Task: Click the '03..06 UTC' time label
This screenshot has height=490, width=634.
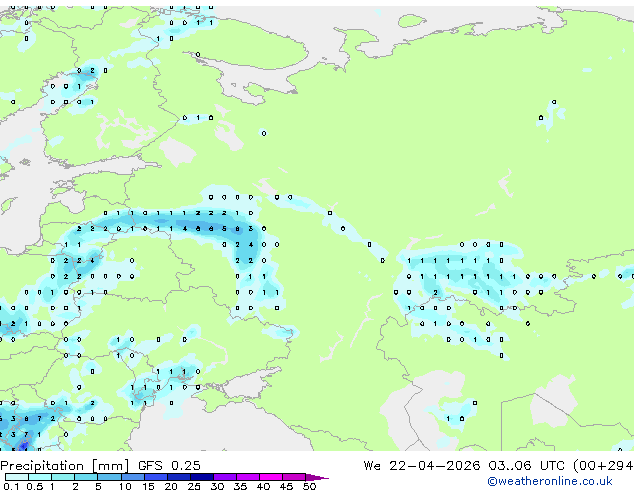Action: [x=526, y=466]
